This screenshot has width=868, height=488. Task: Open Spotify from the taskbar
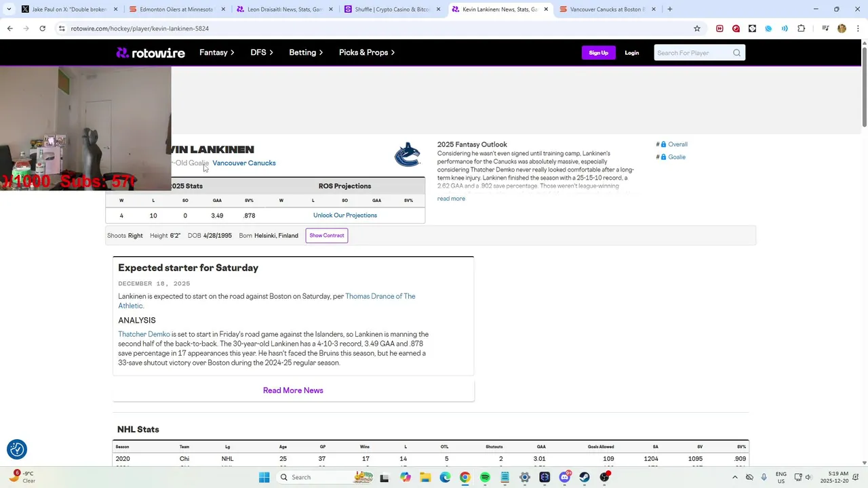pos(485,477)
